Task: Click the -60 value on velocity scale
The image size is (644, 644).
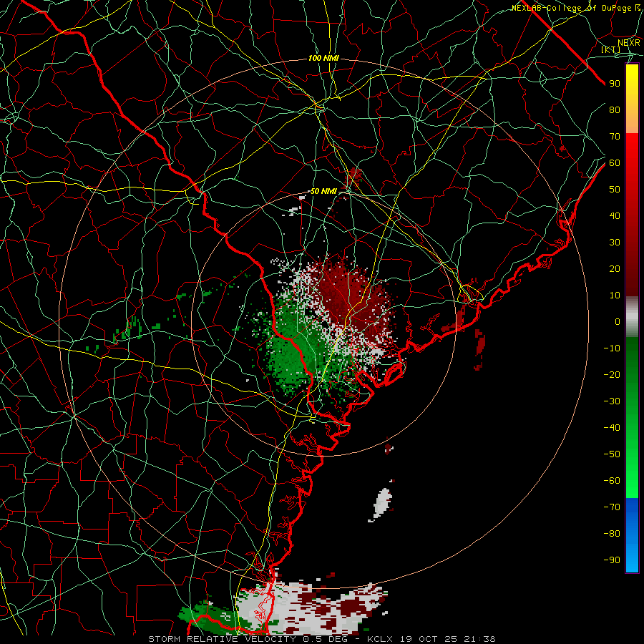Action: (x=612, y=481)
